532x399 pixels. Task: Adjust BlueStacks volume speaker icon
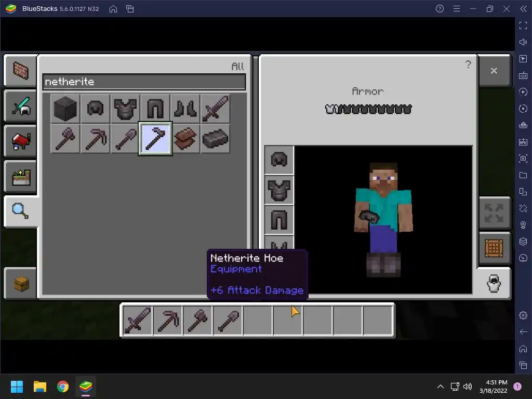click(x=523, y=42)
